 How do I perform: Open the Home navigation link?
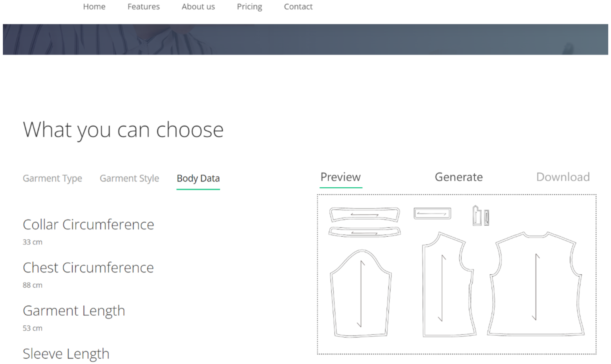[94, 7]
